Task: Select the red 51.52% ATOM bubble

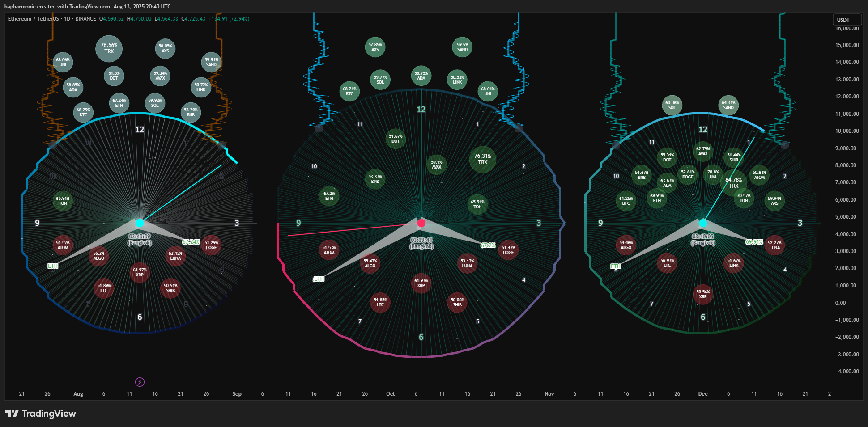Action: (x=63, y=245)
